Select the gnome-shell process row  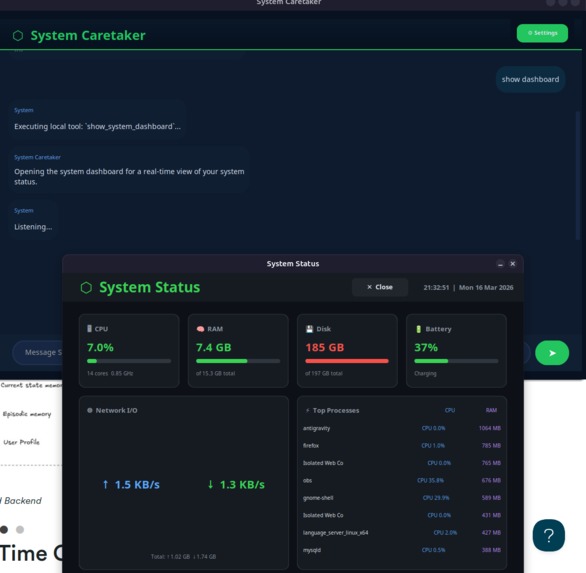(402, 498)
